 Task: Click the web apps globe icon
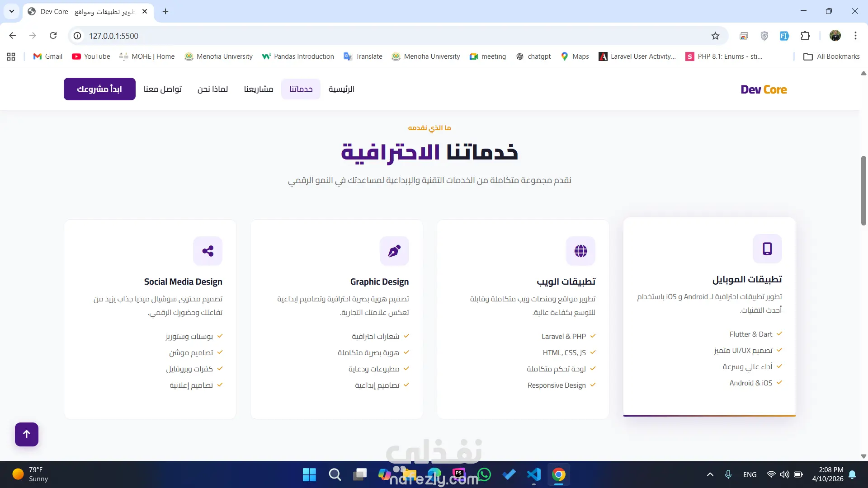(580, 251)
